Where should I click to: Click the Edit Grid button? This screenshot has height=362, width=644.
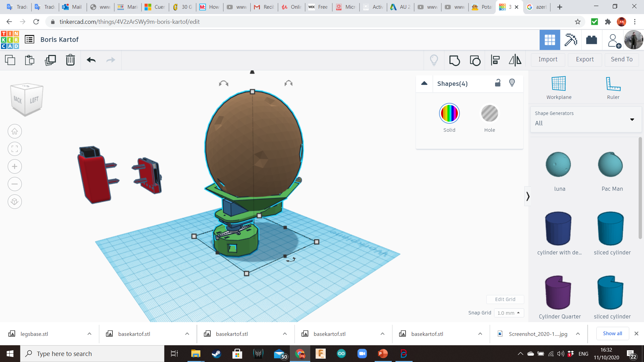coord(505,299)
